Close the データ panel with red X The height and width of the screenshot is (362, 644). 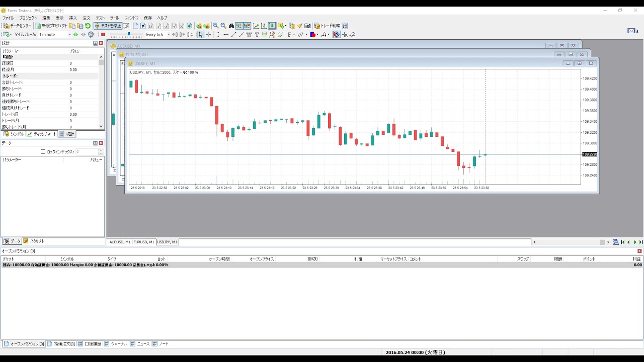click(x=101, y=143)
